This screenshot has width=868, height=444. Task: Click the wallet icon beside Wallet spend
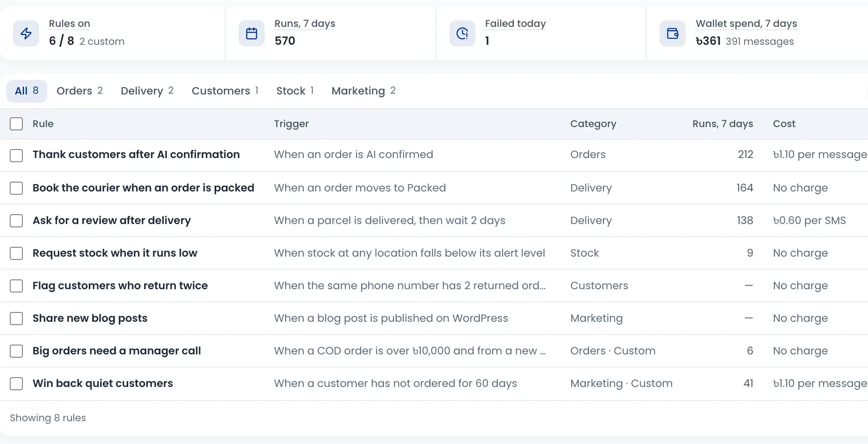673,33
